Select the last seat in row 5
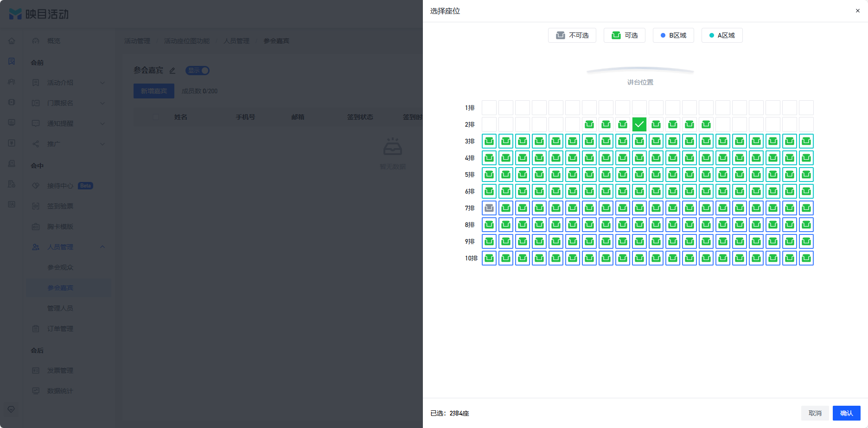 [806, 175]
